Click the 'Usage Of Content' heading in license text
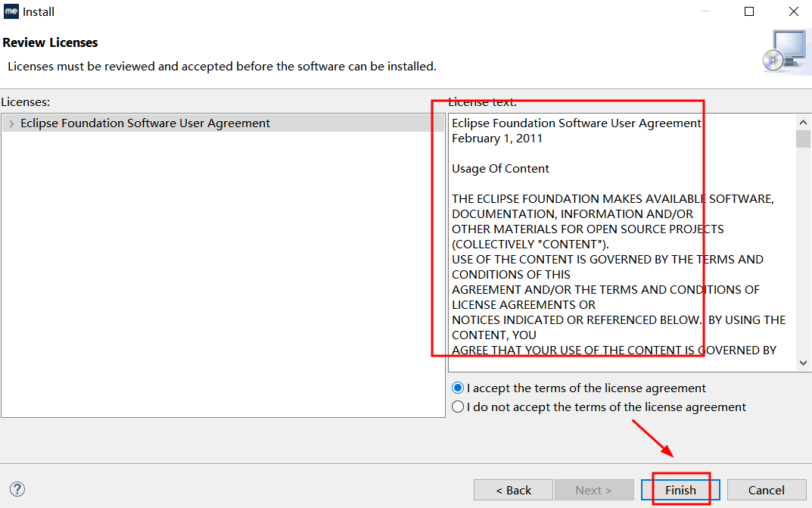This screenshot has height=508, width=812. 500,169
